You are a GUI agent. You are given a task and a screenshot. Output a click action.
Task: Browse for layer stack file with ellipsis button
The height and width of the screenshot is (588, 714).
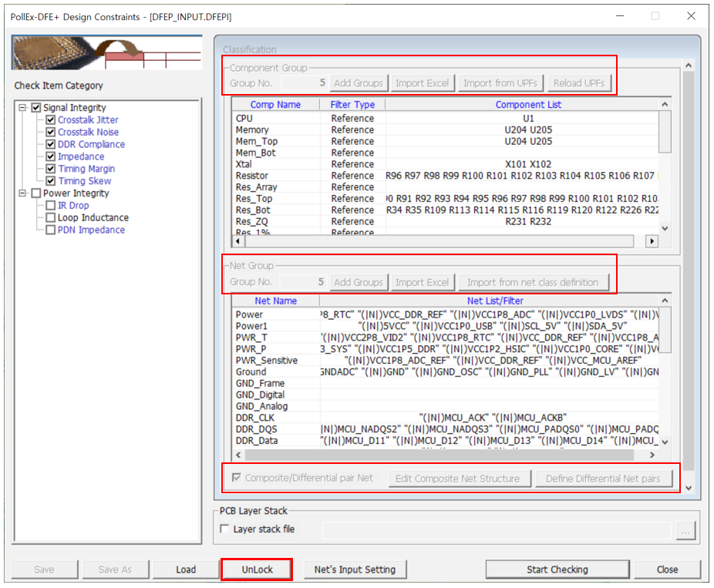(x=683, y=530)
